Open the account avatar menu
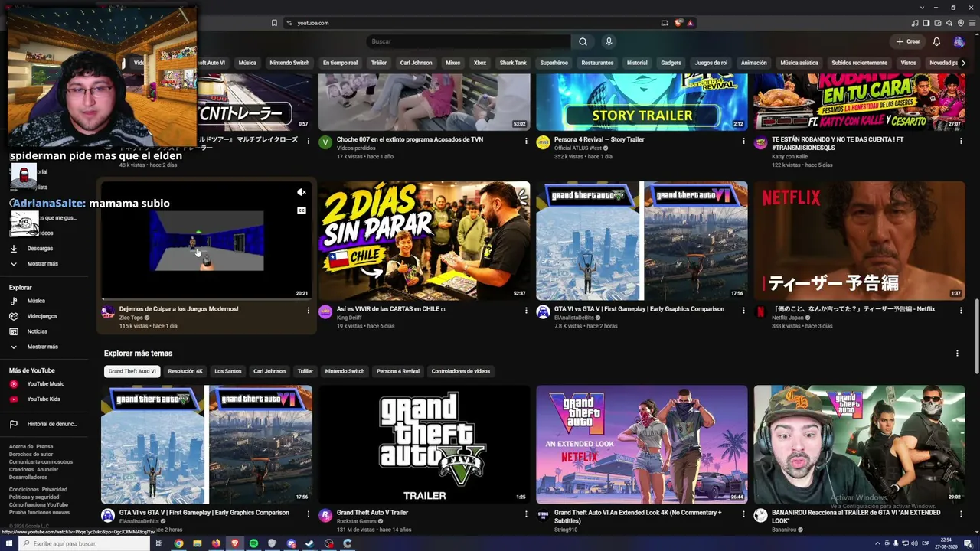The image size is (980, 551). [959, 41]
